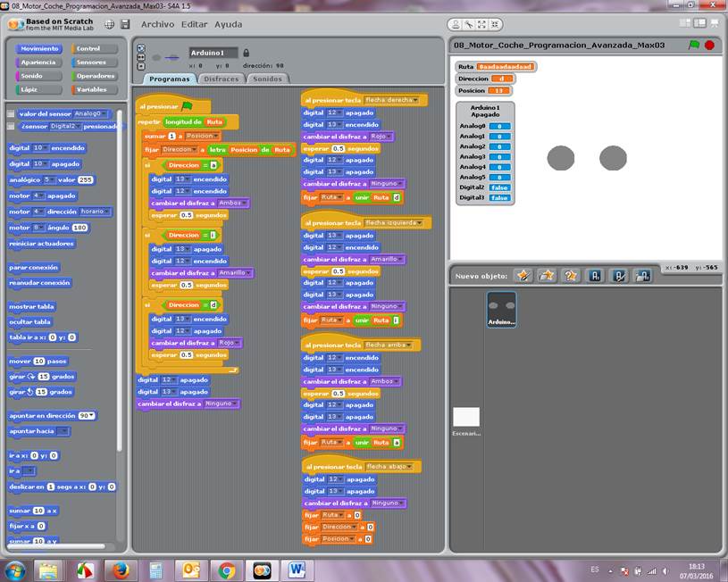Get a surprise sprite

571,276
